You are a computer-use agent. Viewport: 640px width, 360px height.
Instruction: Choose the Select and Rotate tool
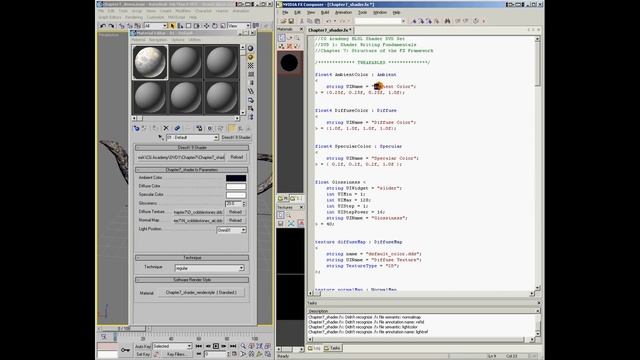(x=215, y=26)
